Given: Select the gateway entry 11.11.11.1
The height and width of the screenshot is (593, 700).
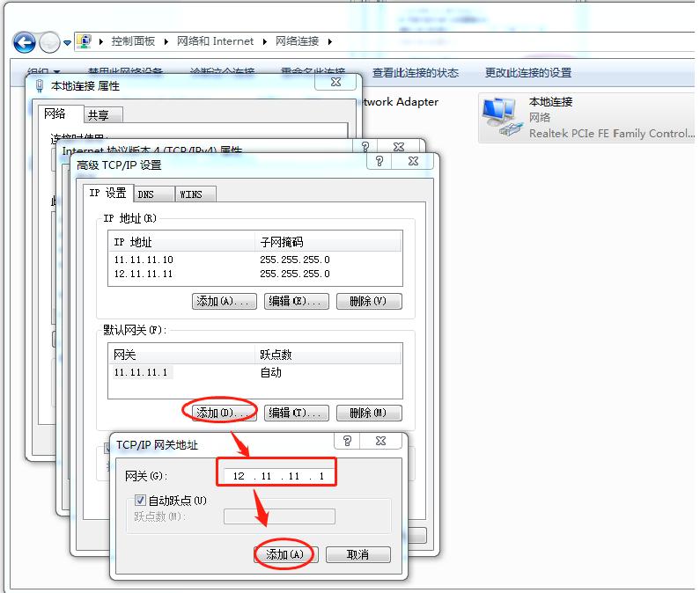Looking at the screenshot, I should click(255, 372).
